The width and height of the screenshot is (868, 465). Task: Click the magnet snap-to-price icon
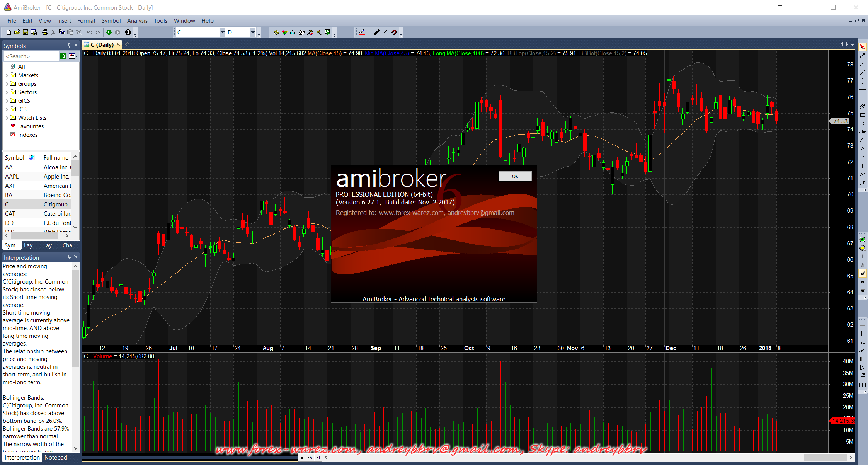[x=394, y=32]
